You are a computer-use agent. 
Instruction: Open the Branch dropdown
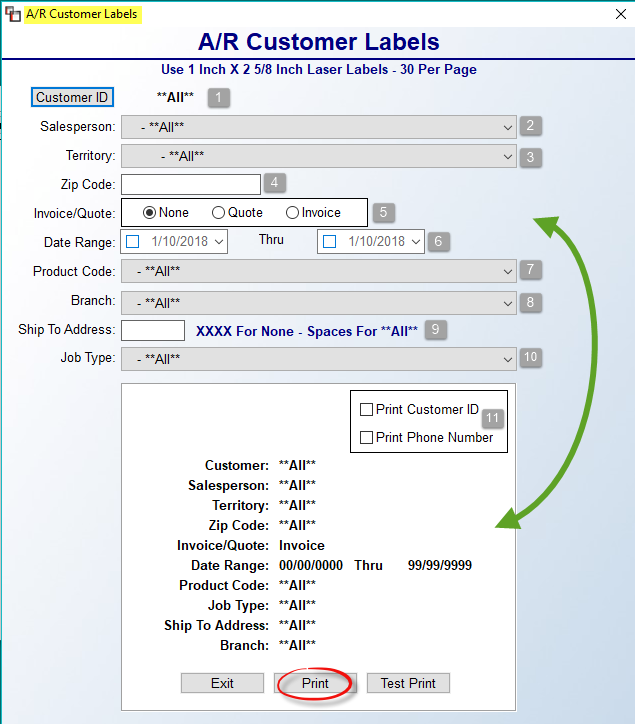click(319, 303)
